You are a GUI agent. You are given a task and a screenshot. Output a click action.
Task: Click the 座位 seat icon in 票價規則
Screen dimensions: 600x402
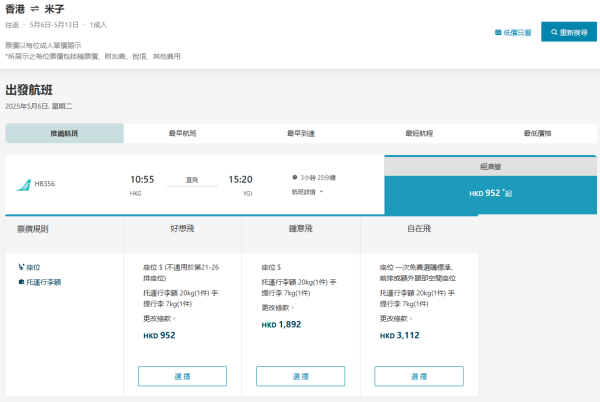click(x=21, y=267)
